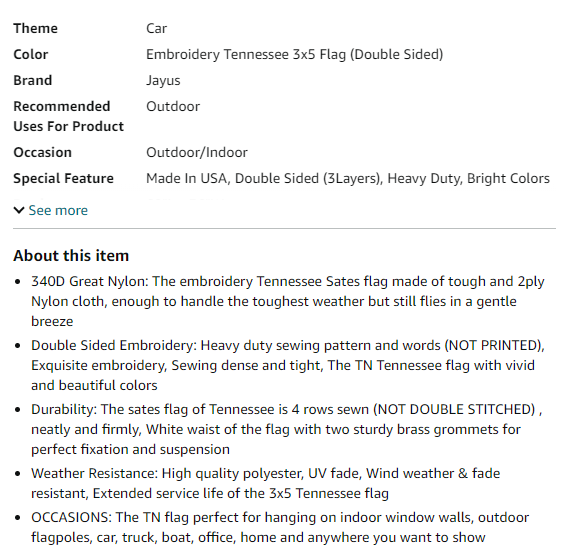Select the Outdoor/Indoor occasion value

(197, 152)
